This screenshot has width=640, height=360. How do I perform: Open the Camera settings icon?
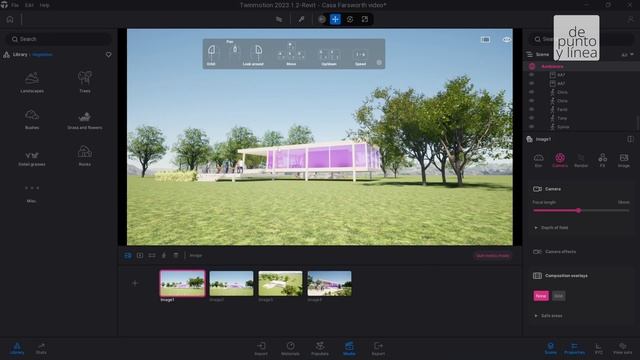click(560, 160)
